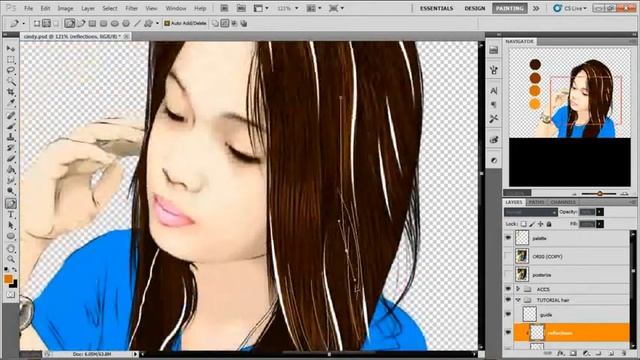Toggle Auto Add/Delete checkbox

[167, 24]
